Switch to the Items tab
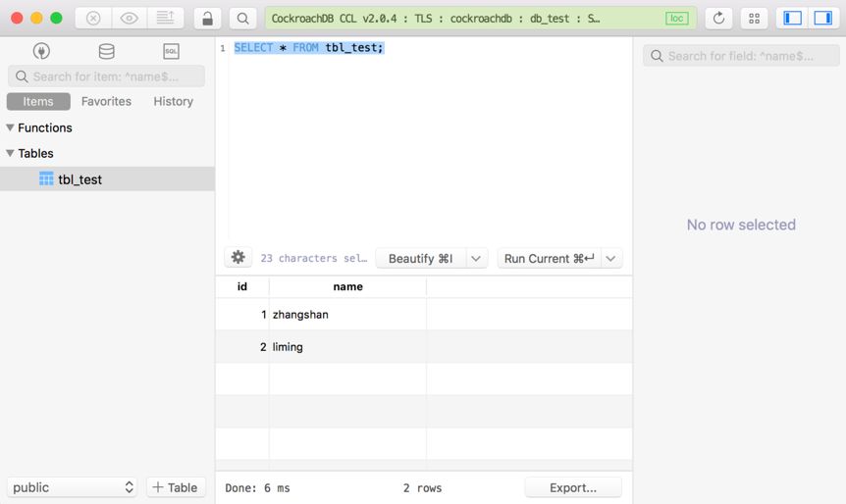 click(38, 101)
